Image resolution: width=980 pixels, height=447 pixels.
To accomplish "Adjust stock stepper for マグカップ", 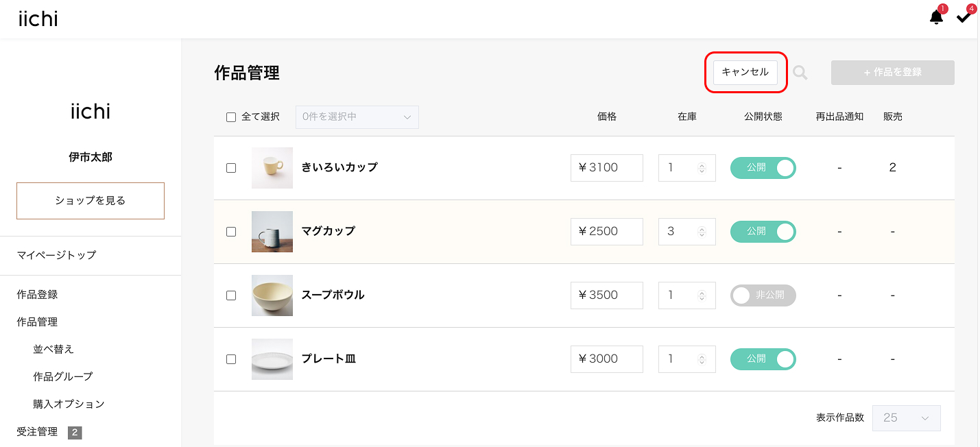I will pos(702,232).
